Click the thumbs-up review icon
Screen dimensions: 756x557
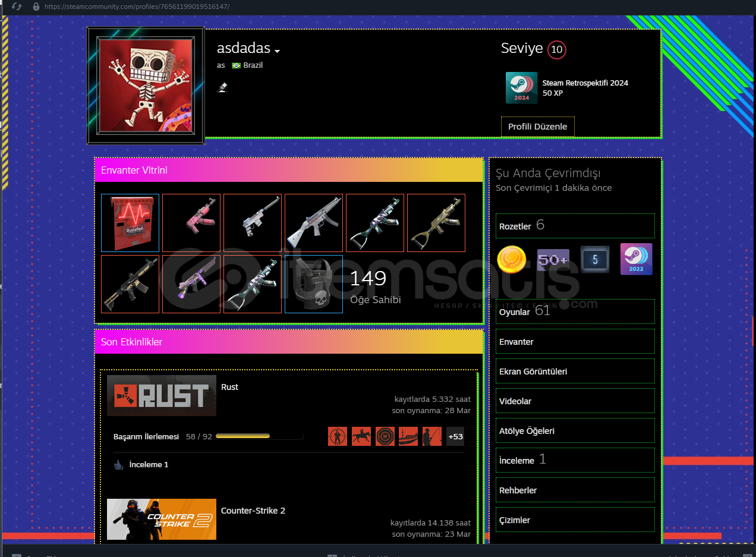pyautogui.click(x=119, y=465)
